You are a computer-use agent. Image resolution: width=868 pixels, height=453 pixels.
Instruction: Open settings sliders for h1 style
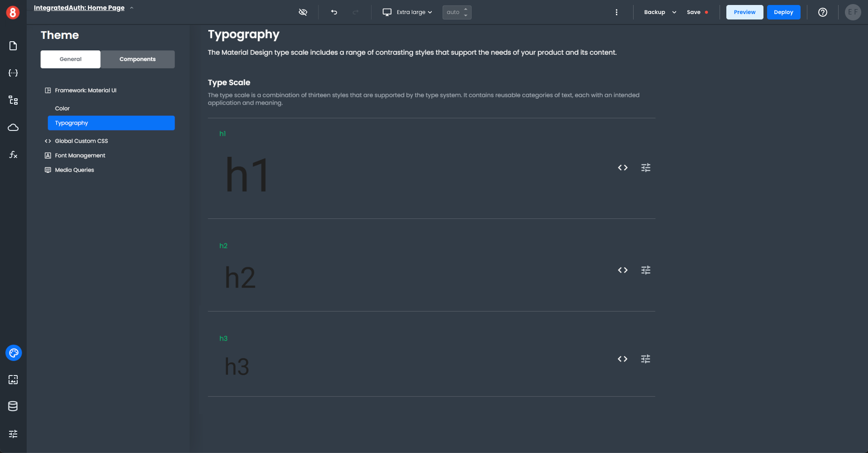[645, 168]
